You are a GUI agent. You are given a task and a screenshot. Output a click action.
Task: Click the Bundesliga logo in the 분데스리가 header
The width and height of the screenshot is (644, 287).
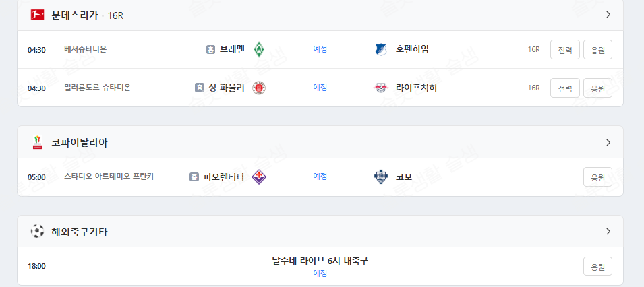coord(37,15)
